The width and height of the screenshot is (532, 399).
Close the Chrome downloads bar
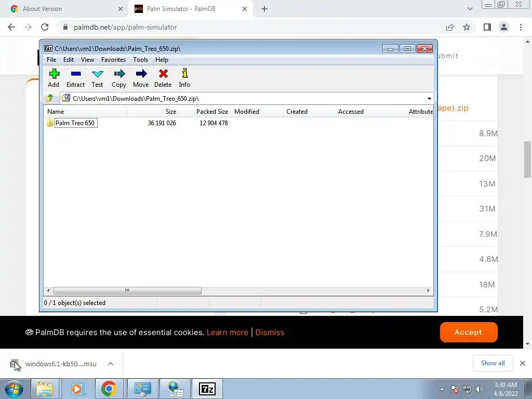tap(523, 363)
